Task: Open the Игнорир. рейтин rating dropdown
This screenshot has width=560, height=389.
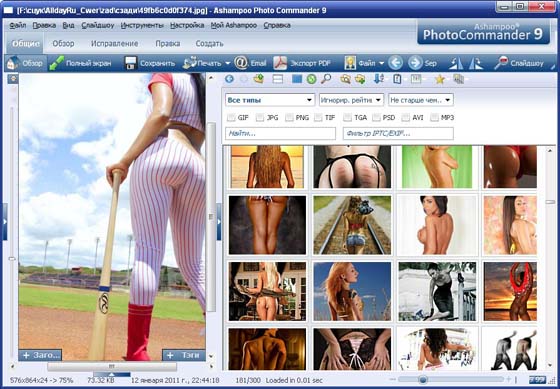Action: [351, 100]
